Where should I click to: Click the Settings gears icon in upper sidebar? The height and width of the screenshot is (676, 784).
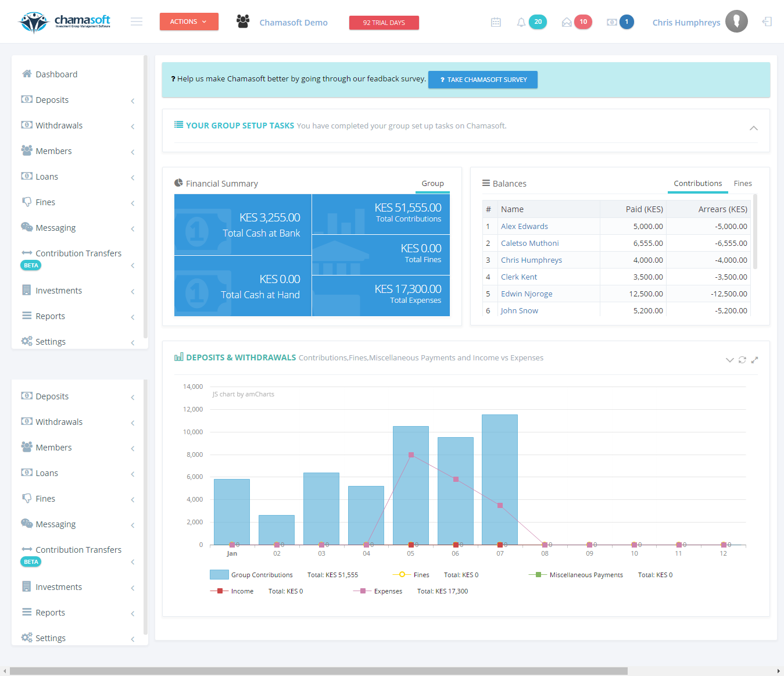pyautogui.click(x=27, y=341)
